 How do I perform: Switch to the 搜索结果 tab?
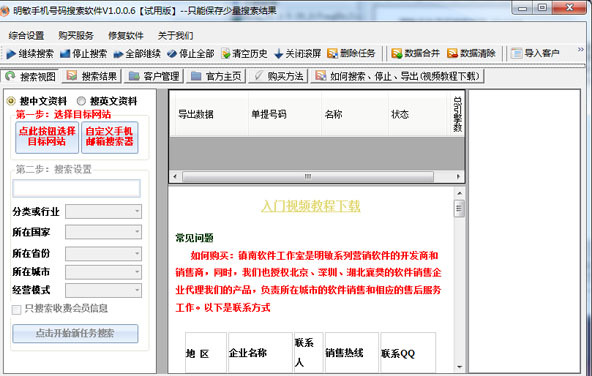coord(92,76)
